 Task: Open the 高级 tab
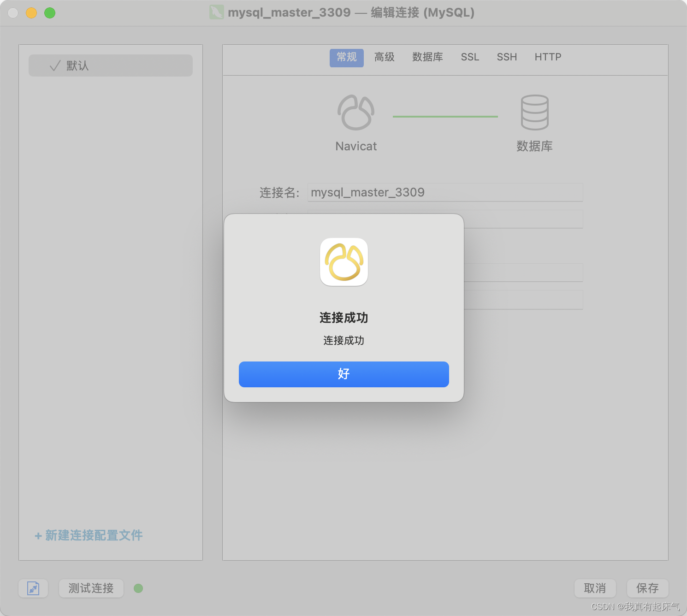385,57
